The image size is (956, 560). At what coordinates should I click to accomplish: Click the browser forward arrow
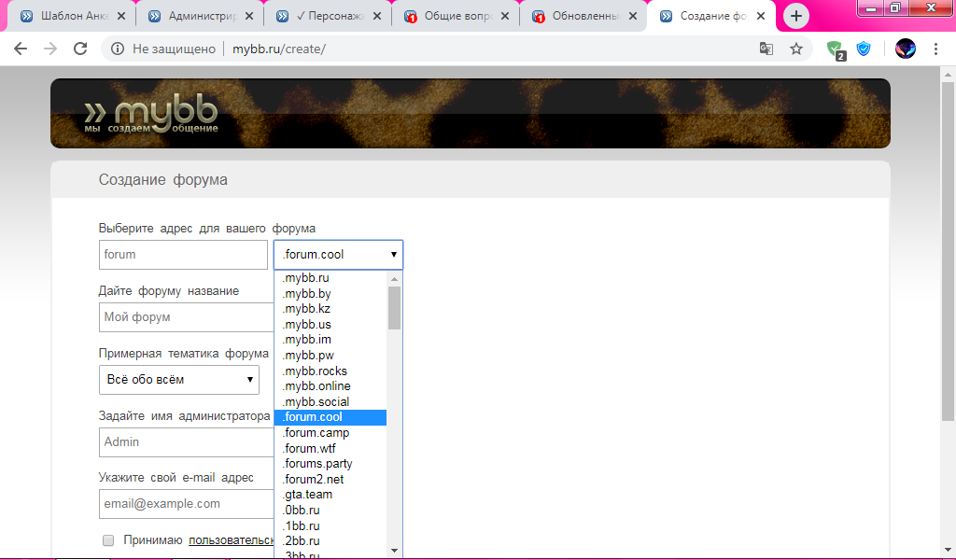[50, 49]
